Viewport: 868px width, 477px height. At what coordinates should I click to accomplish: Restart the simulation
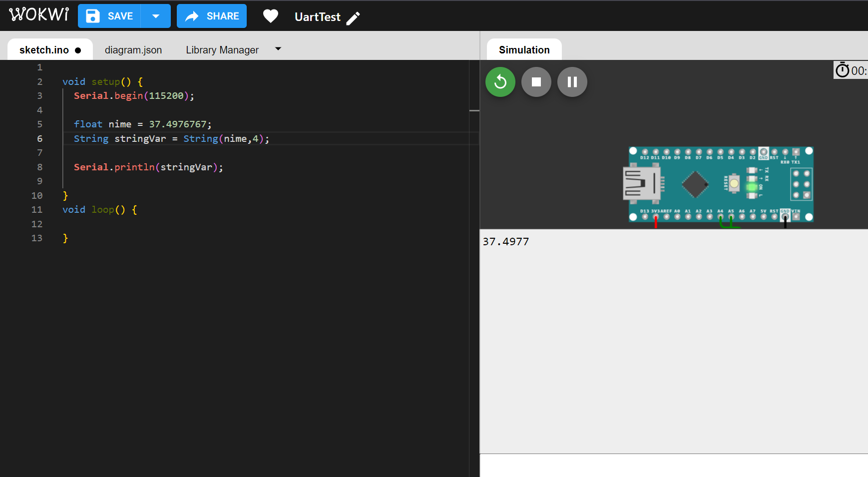500,82
